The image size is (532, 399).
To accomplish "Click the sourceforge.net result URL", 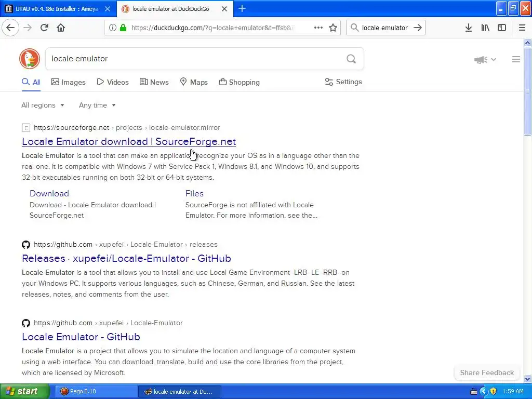I will [127, 128].
